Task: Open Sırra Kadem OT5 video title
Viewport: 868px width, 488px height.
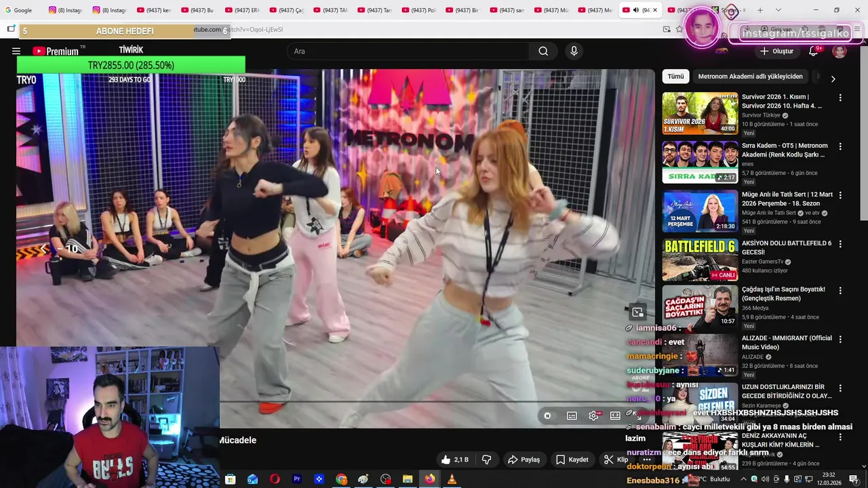Action: (785, 150)
